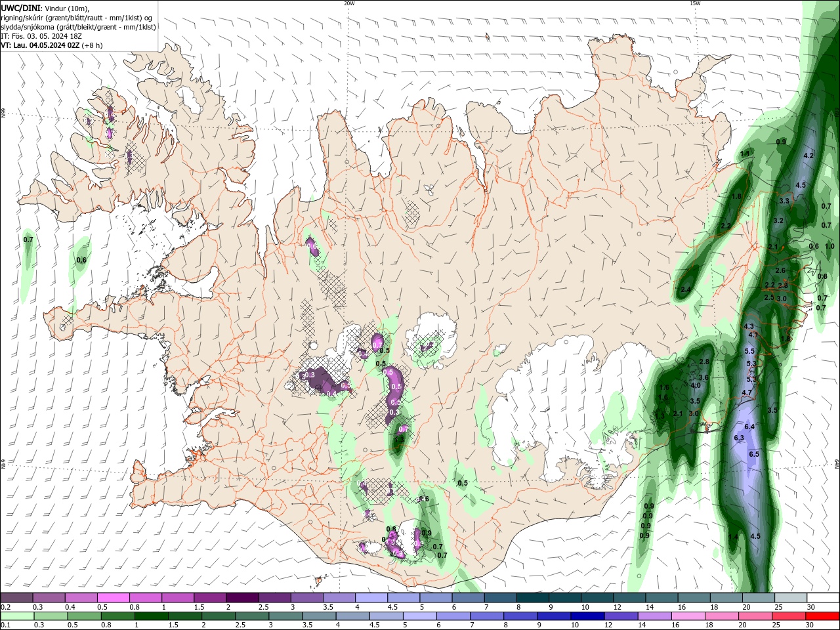Click the pale green lower-row swatch between 0.1 and 0.3
This screenshot has width=840, height=630.
point(17,616)
